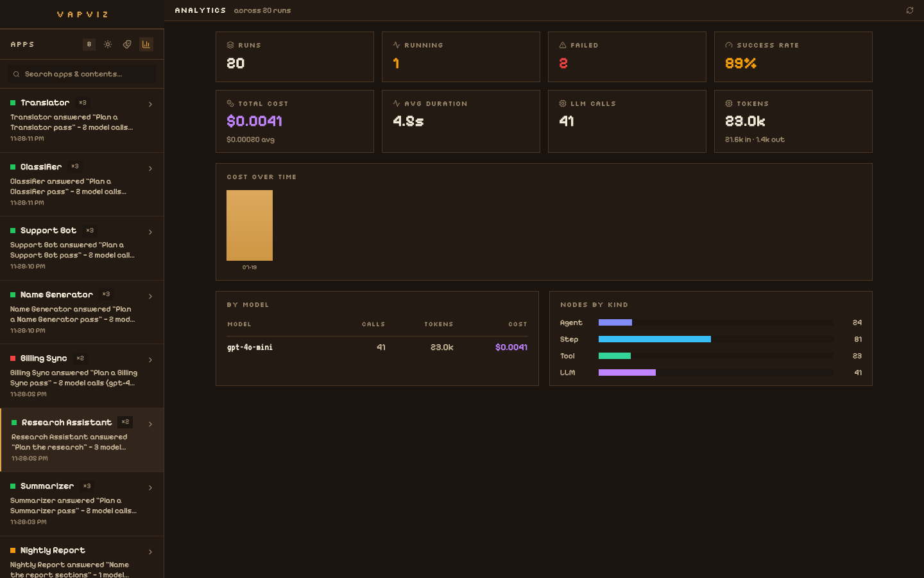Click the x3 run count badge beside Translator
924x578 pixels.
coord(82,103)
